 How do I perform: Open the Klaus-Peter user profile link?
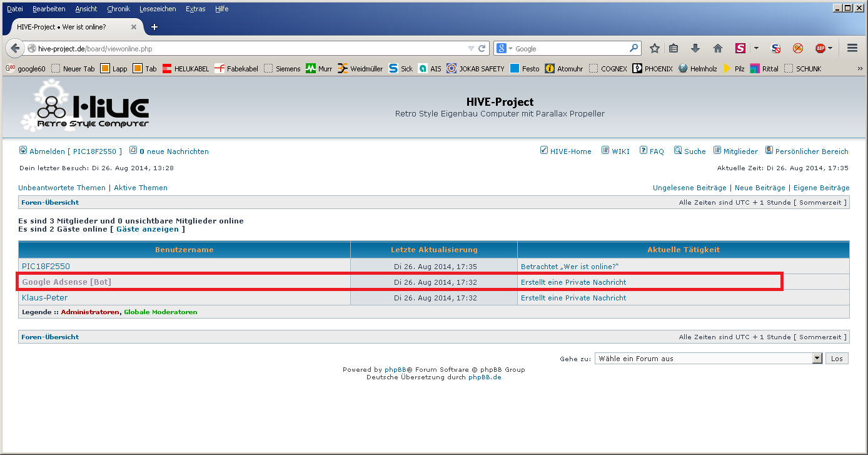44,298
